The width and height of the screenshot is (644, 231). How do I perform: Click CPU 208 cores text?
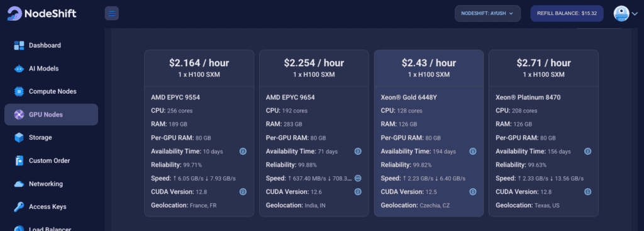[516, 111]
